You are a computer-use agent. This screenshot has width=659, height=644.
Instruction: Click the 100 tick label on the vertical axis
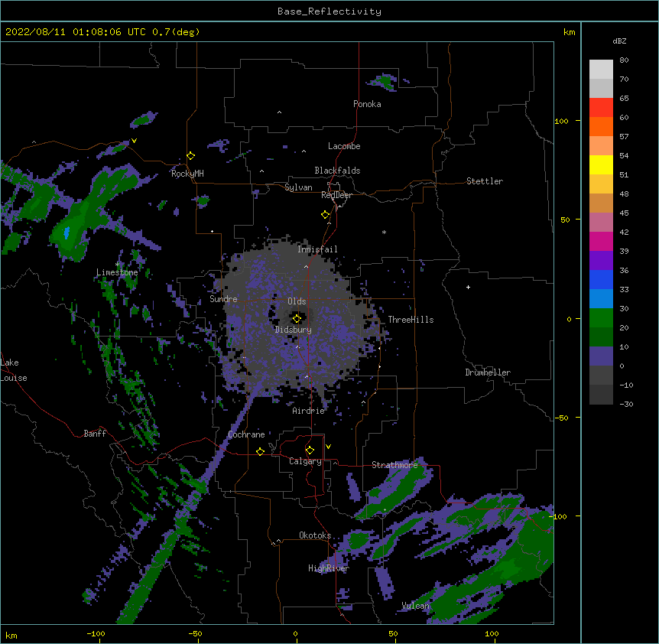[x=561, y=121]
